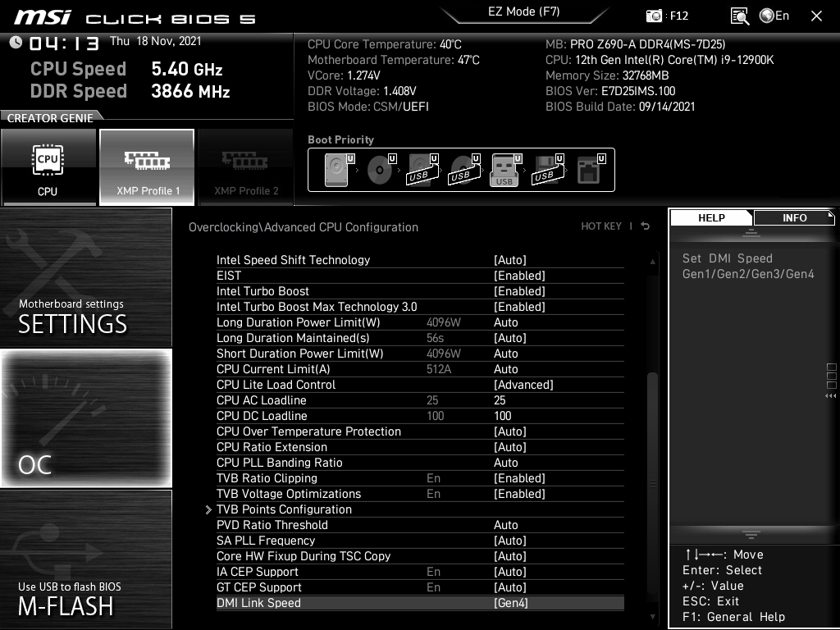840x630 pixels.
Task: Change language with the globe En icon
Action: (774, 16)
